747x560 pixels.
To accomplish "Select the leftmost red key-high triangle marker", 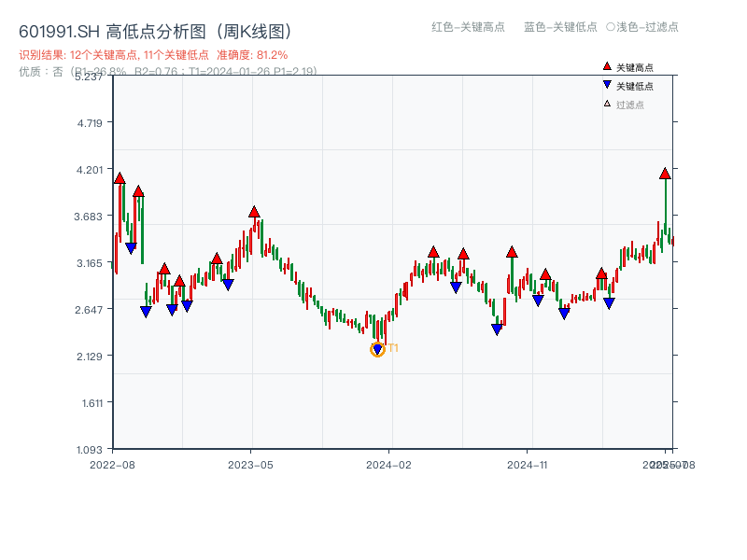I will tap(120, 178).
